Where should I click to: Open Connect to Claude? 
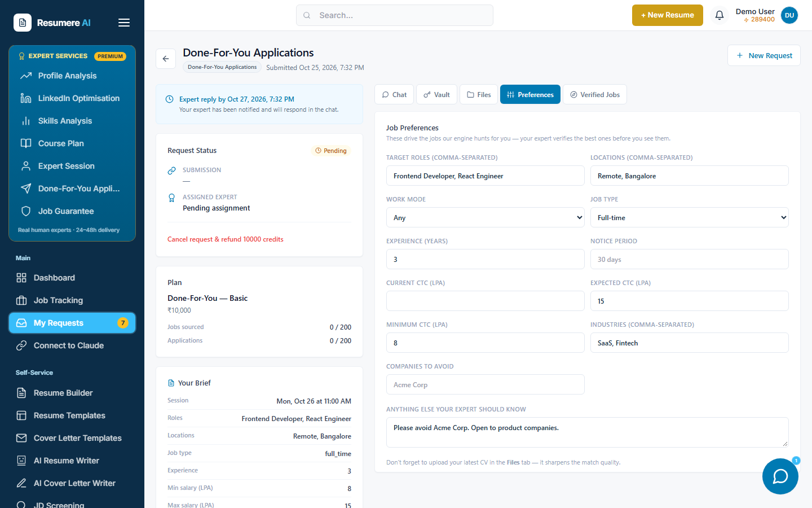point(72,345)
